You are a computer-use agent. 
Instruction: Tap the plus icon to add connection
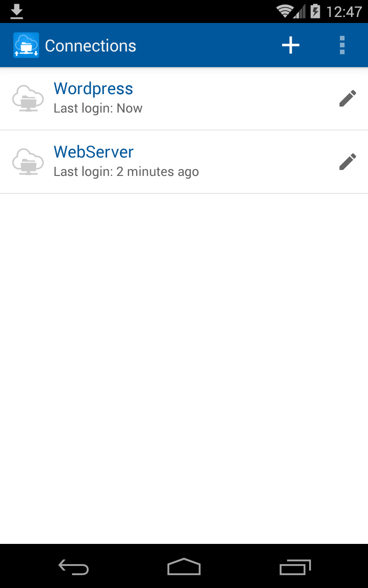[290, 45]
